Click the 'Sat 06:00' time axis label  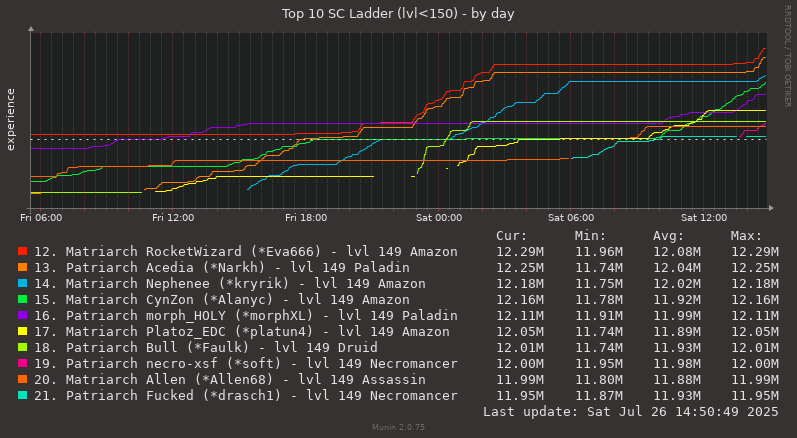tap(571, 217)
